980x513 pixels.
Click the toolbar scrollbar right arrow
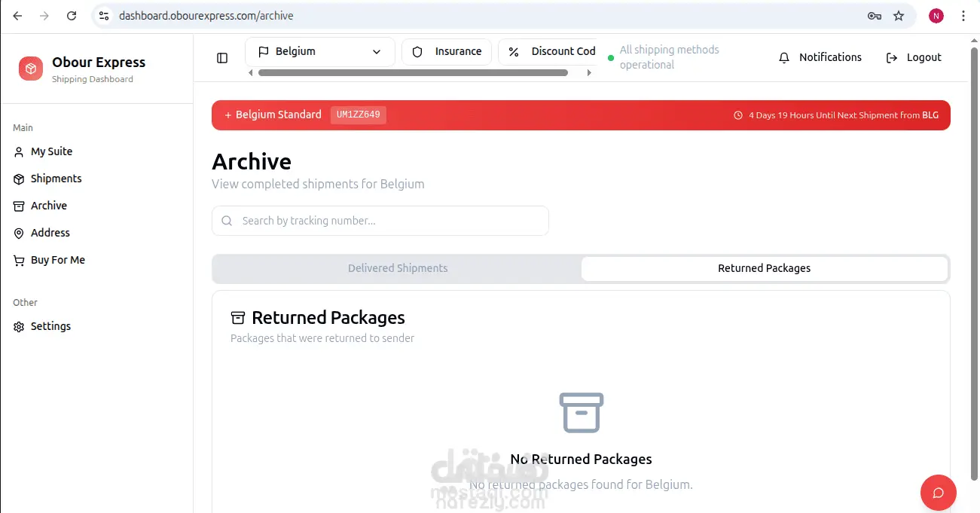pos(589,73)
